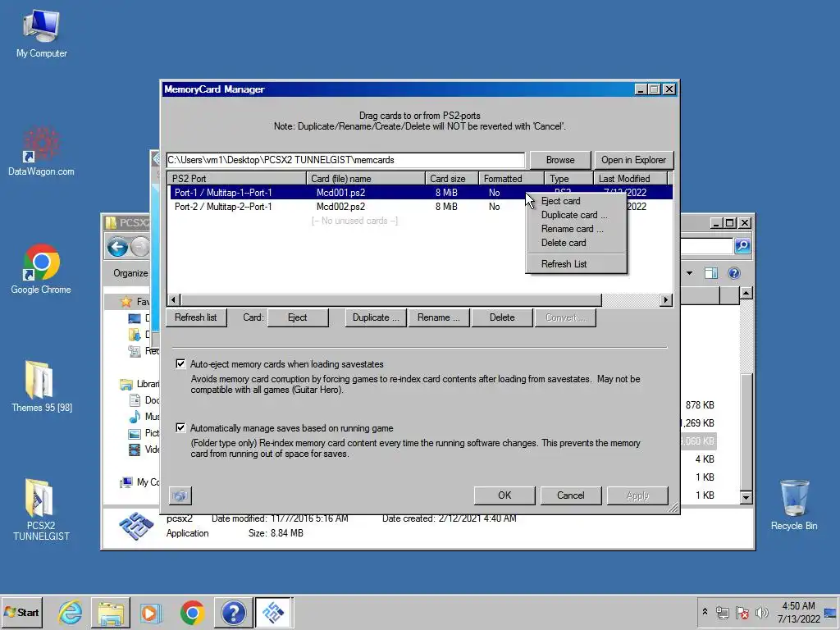
Task: Click the search icon in Explorer window
Action: [742, 246]
